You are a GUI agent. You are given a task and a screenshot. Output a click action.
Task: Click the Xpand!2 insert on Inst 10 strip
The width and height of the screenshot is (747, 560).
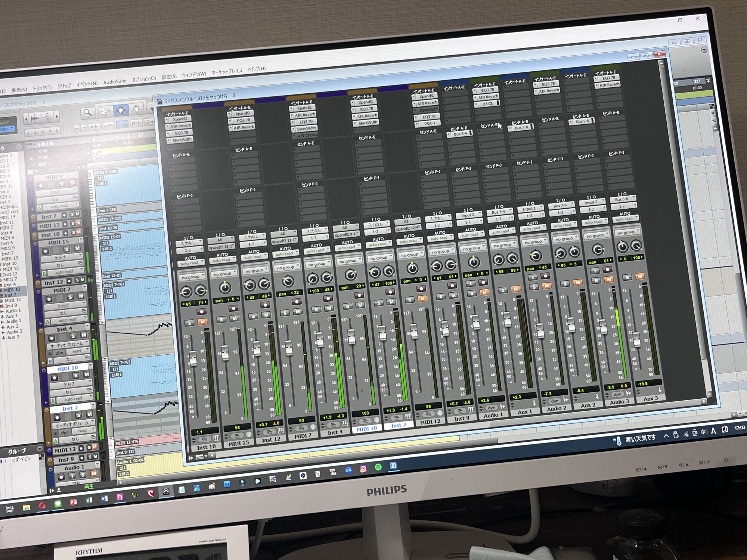pos(180,119)
